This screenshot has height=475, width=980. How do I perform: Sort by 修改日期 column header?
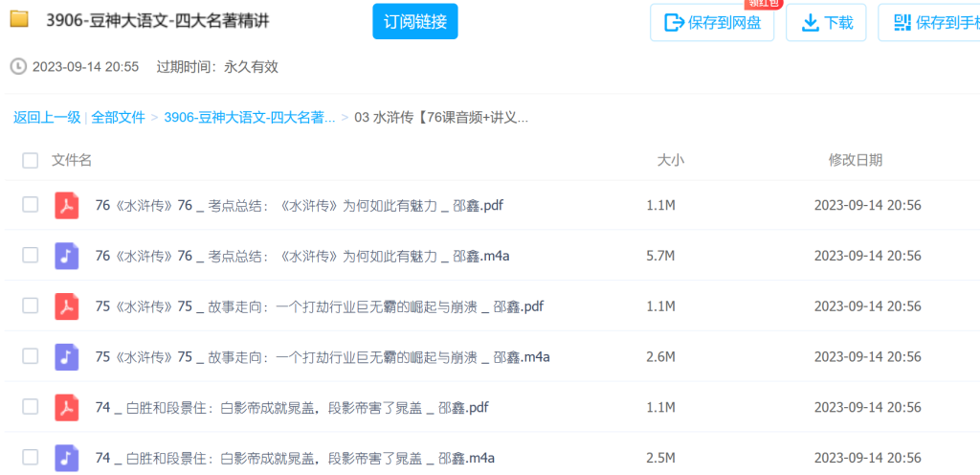point(856,160)
